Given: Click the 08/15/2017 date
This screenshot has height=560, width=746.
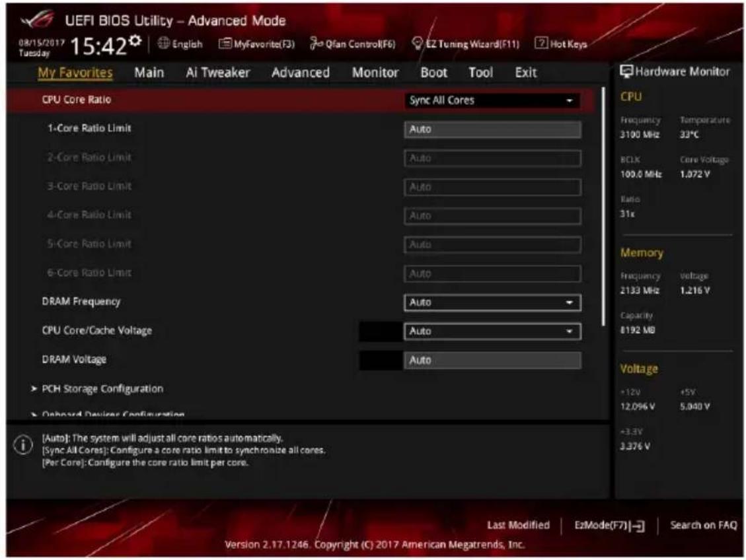Looking at the screenshot, I should (42, 43).
